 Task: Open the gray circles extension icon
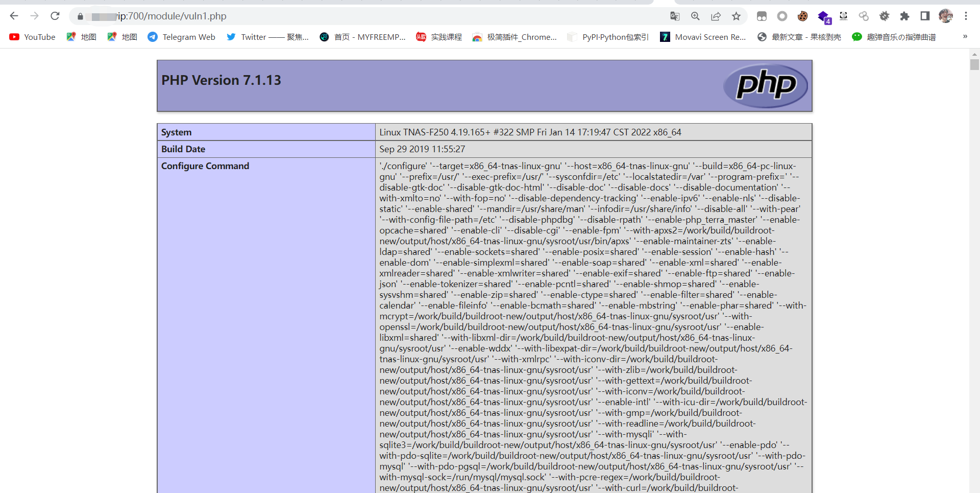(864, 16)
